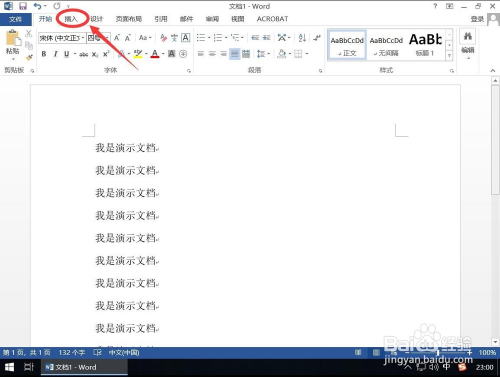Toggle character shading
Viewport: 500px width, 377px height.
pyautogui.click(x=172, y=54)
